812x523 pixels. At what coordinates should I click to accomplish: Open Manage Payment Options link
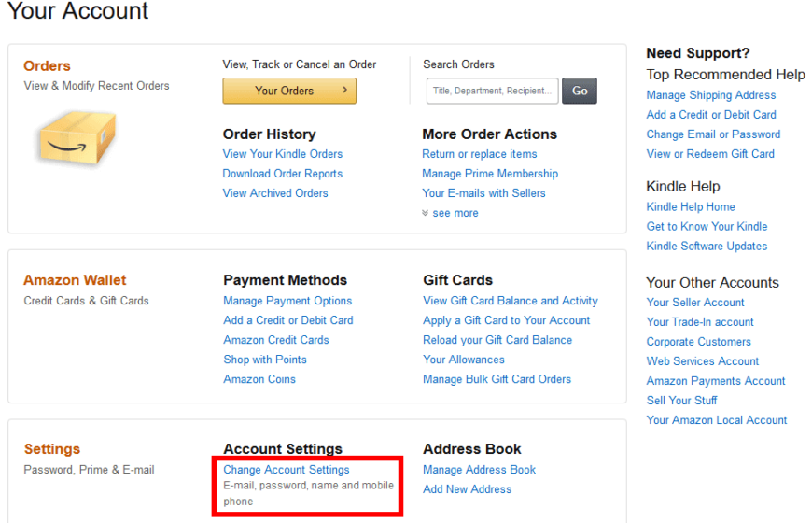287,301
